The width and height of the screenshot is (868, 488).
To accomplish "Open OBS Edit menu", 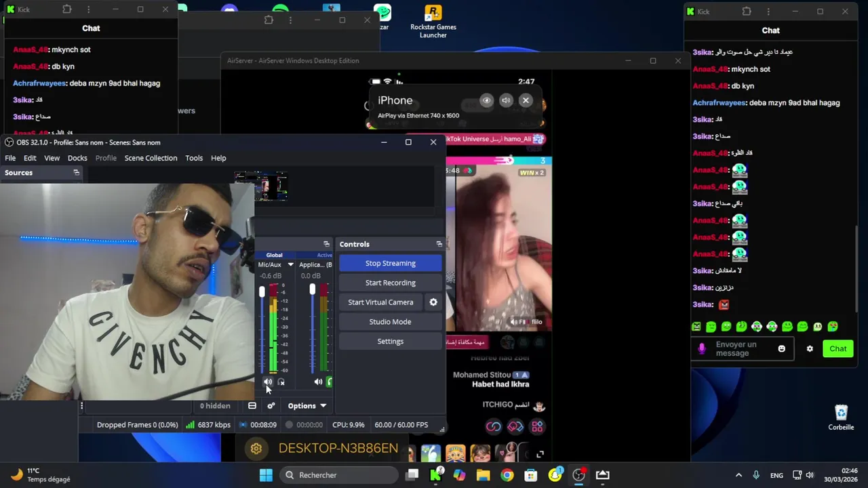I will coord(30,158).
